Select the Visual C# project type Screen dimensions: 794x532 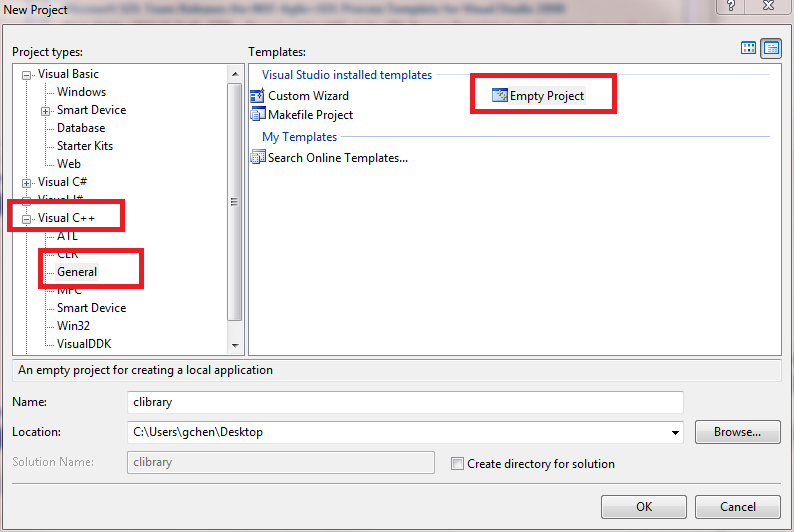(x=62, y=182)
